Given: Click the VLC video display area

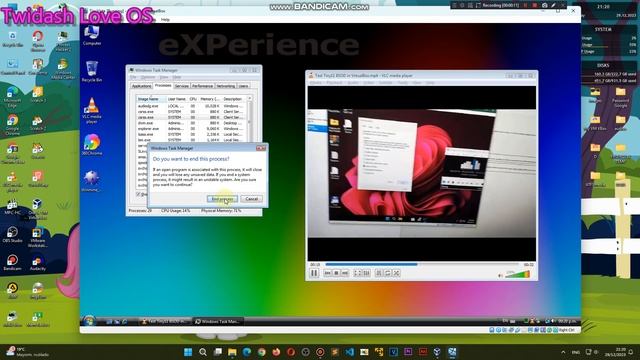Looking at the screenshot, I should [x=422, y=173].
